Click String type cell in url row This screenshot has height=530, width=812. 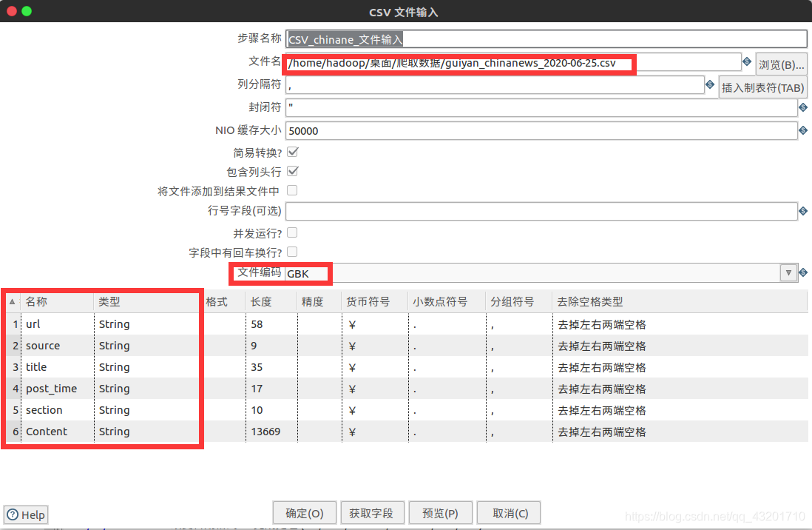(147, 324)
